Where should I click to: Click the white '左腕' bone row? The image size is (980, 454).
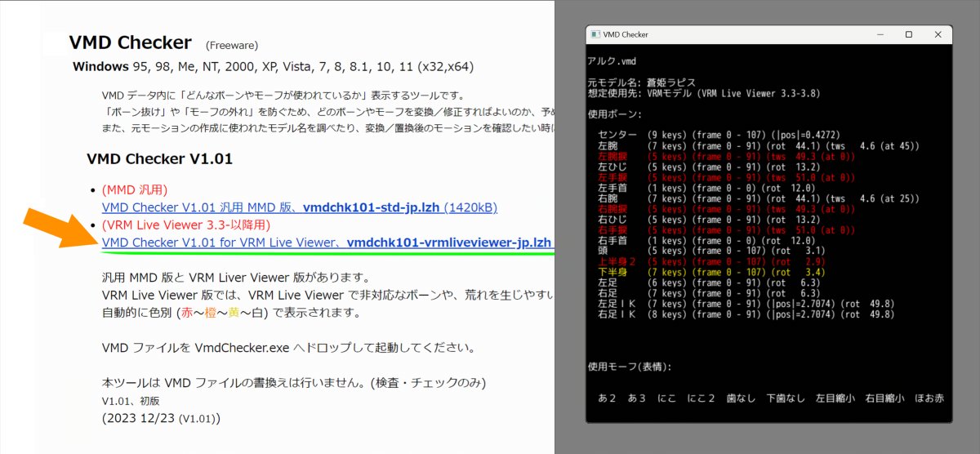tap(759, 145)
